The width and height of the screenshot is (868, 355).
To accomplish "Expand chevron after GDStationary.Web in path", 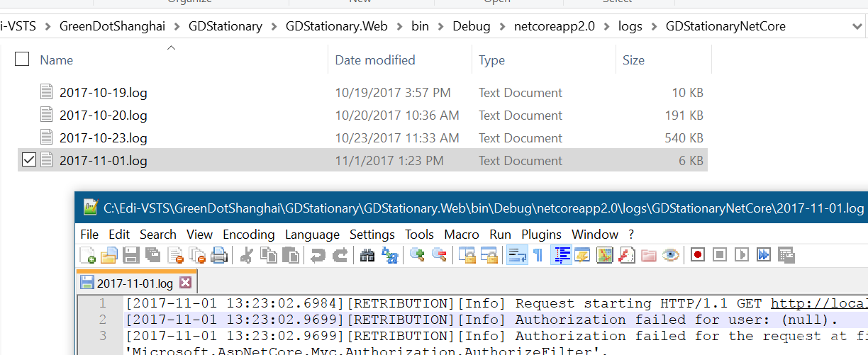I will coord(400,27).
